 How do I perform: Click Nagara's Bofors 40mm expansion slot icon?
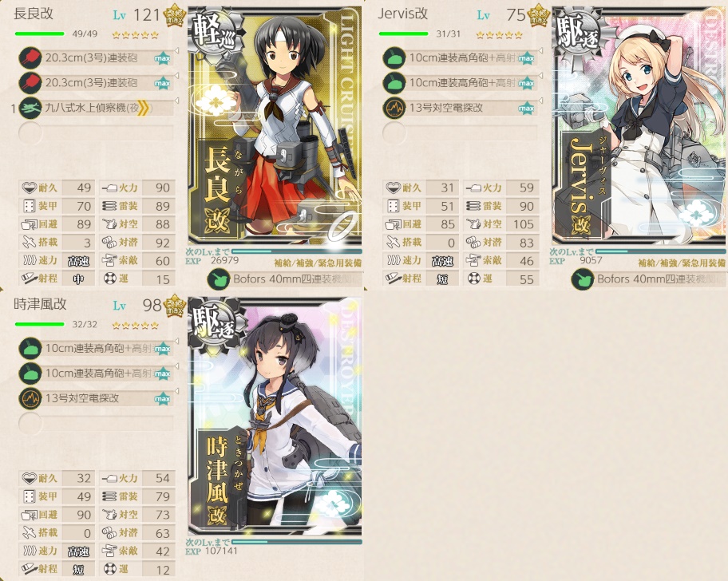(x=218, y=279)
